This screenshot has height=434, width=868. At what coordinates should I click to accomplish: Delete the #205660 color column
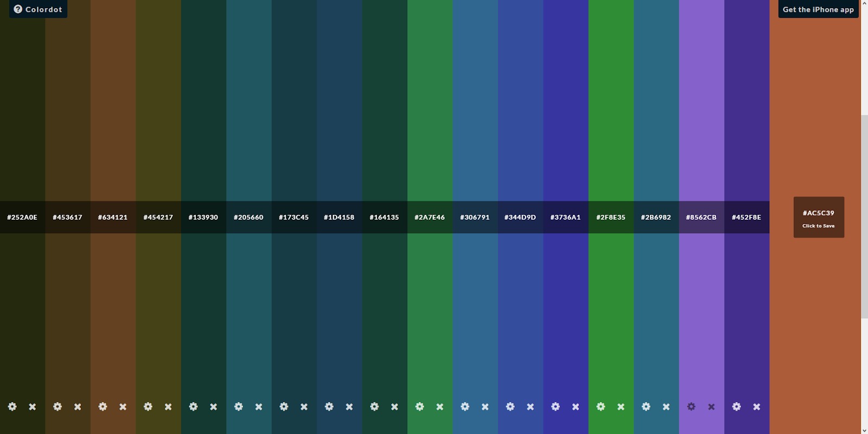259,406
